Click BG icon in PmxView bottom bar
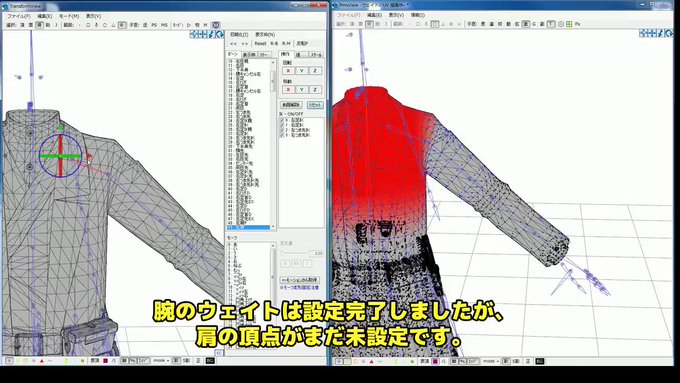The image size is (680, 383). 539,361
